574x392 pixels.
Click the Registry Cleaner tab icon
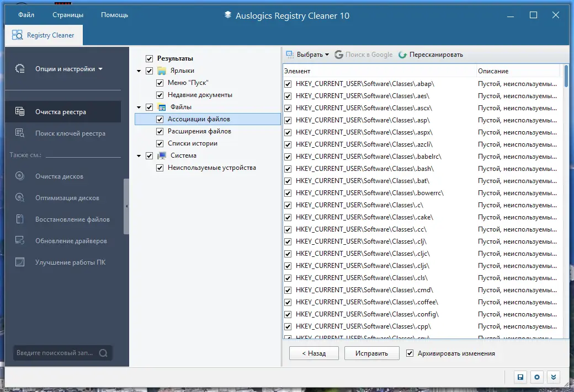click(17, 35)
